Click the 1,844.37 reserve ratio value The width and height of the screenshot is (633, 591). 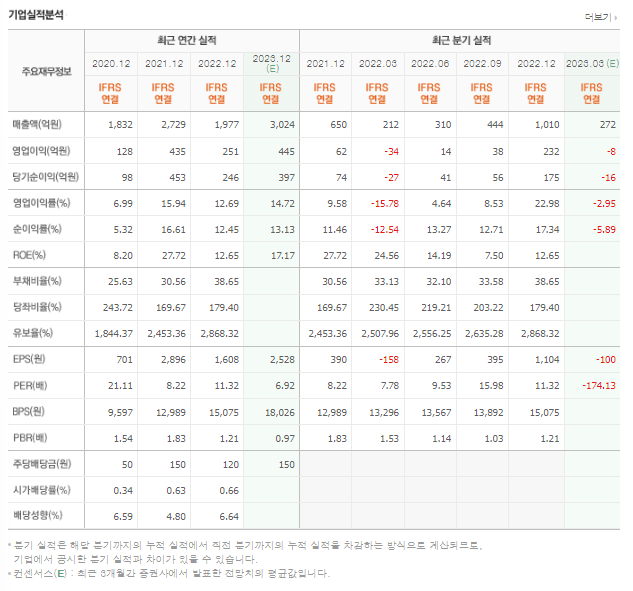point(113,334)
